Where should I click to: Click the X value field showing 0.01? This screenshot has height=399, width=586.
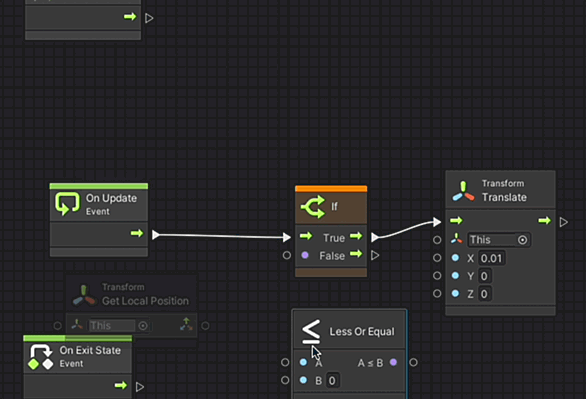tap(491, 258)
